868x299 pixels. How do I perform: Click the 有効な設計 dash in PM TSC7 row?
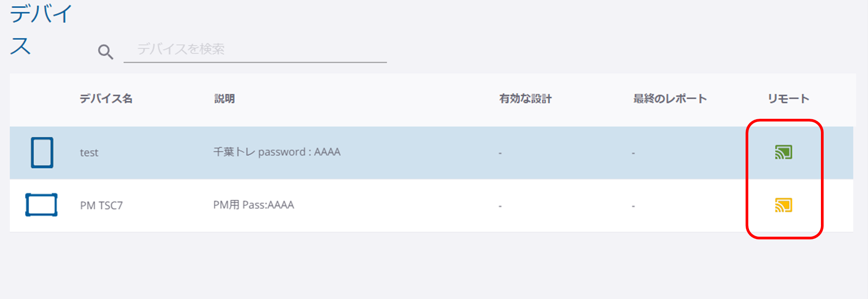click(500, 206)
